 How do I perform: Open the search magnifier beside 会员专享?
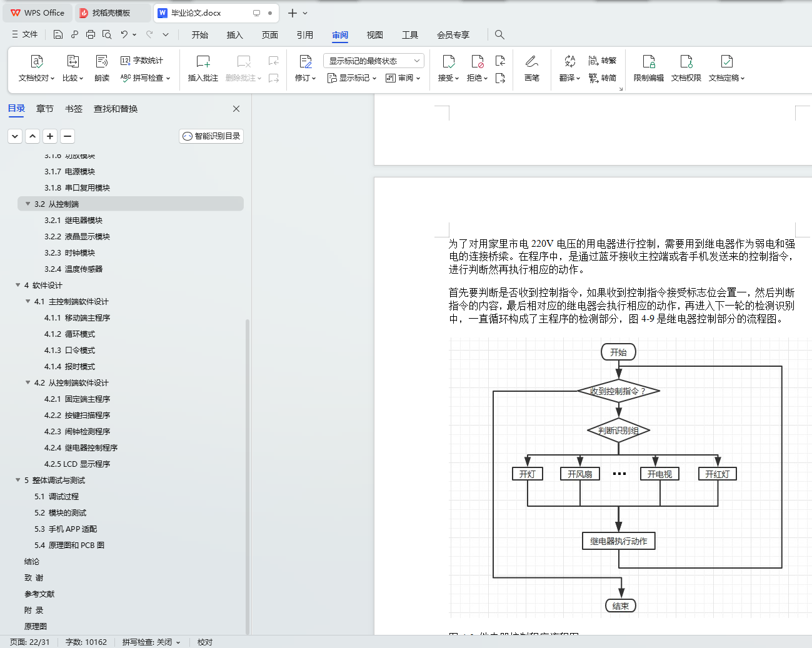[499, 35]
